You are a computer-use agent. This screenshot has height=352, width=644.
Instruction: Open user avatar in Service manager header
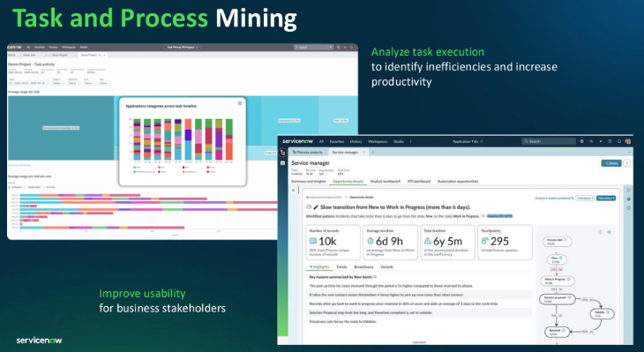[627, 141]
